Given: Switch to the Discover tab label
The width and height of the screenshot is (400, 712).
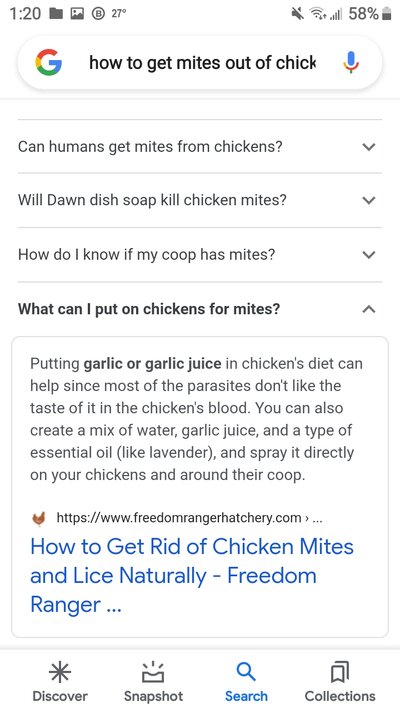Looking at the screenshot, I should [x=60, y=696].
